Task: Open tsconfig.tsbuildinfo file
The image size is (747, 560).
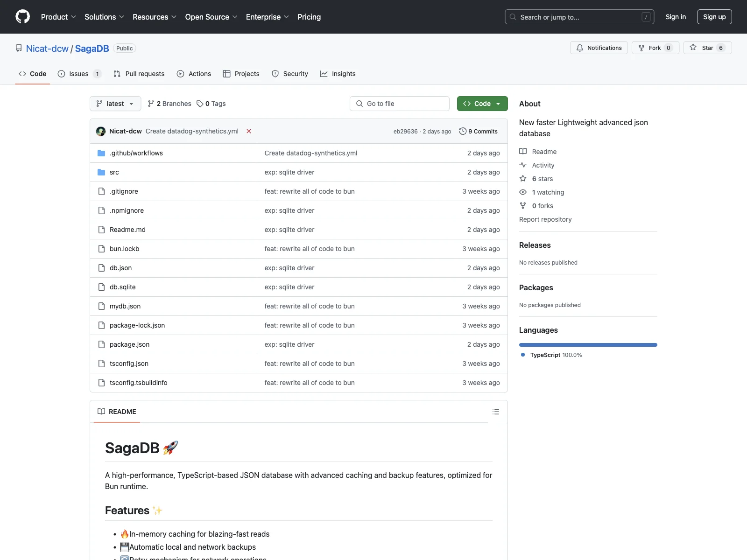Action: 138,383
